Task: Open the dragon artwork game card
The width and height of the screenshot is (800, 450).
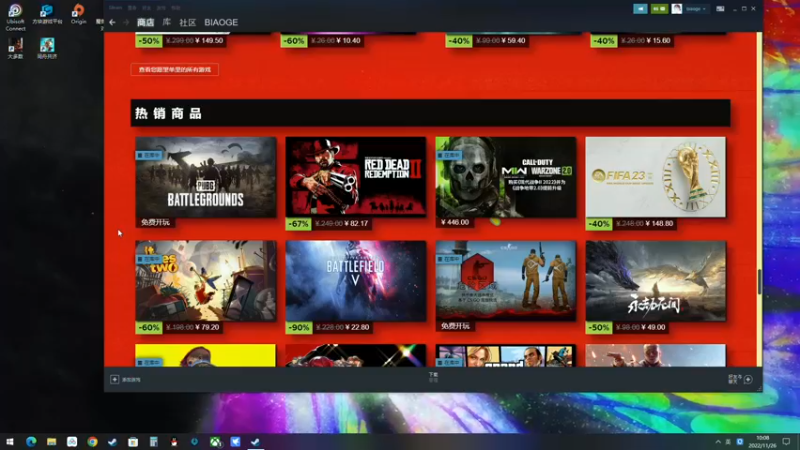Action: 656,281
